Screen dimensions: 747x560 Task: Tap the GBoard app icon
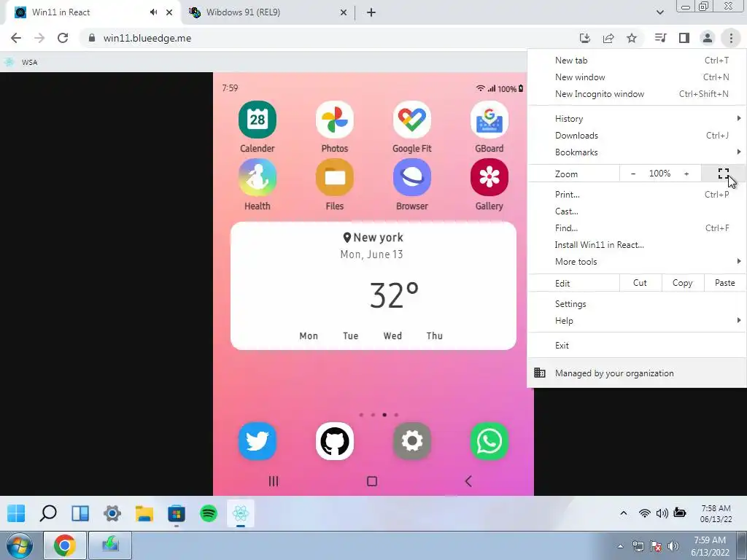click(x=489, y=120)
